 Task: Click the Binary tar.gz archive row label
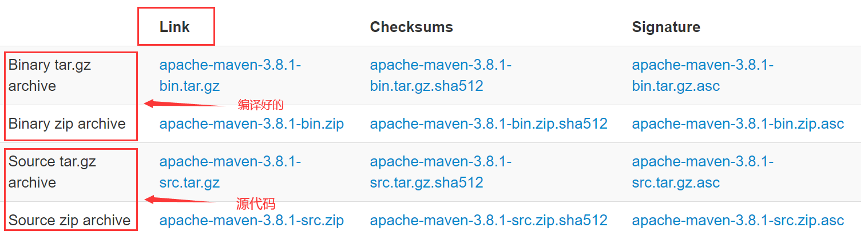[50, 75]
